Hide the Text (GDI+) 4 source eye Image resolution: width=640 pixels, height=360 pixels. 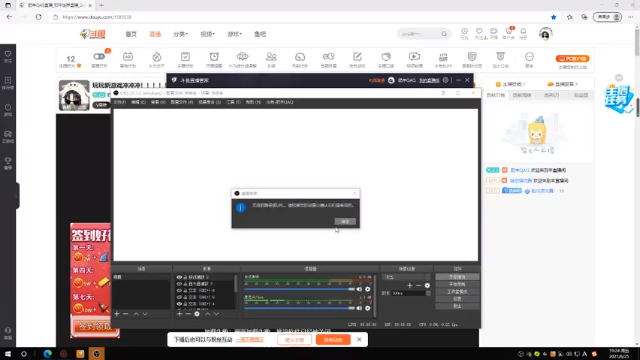tap(179, 304)
